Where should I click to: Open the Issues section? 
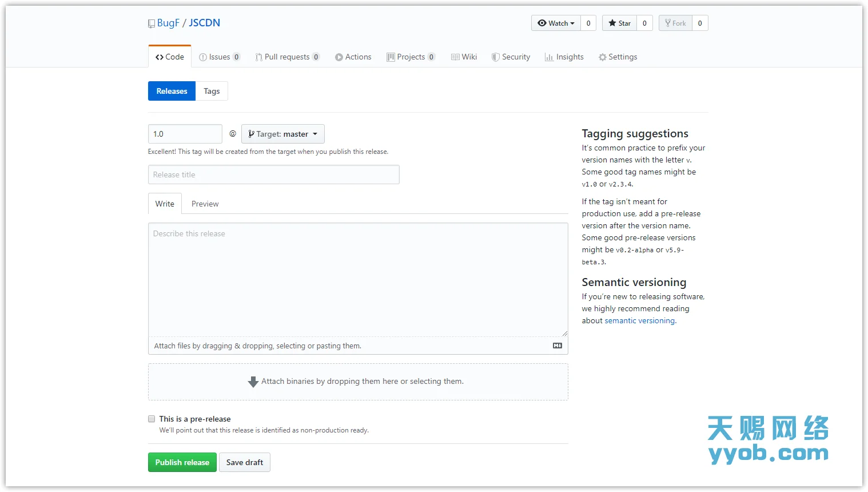pyautogui.click(x=219, y=57)
